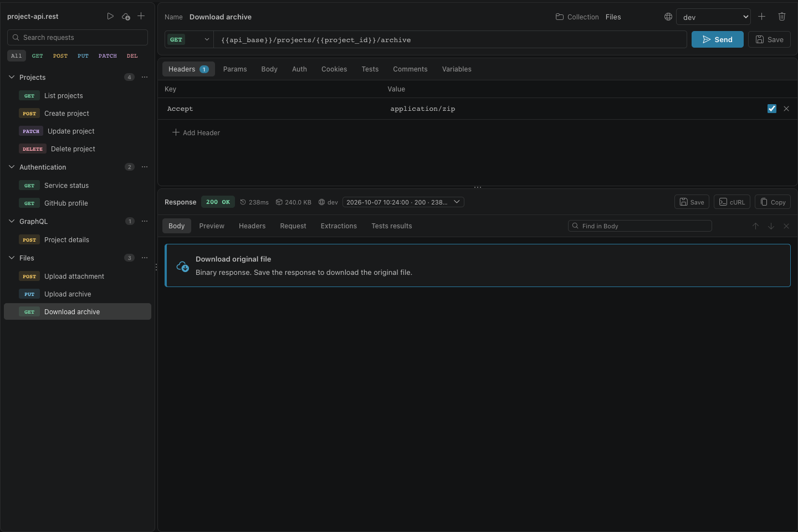Open the dev environment dropdown
798x532 pixels.
[x=713, y=17]
